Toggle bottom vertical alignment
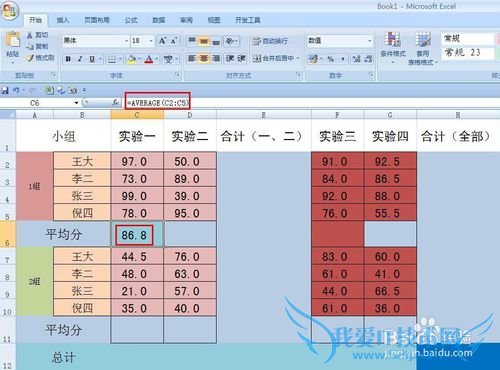Image resolution: width=500 pixels, height=370 pixels. (x=216, y=41)
